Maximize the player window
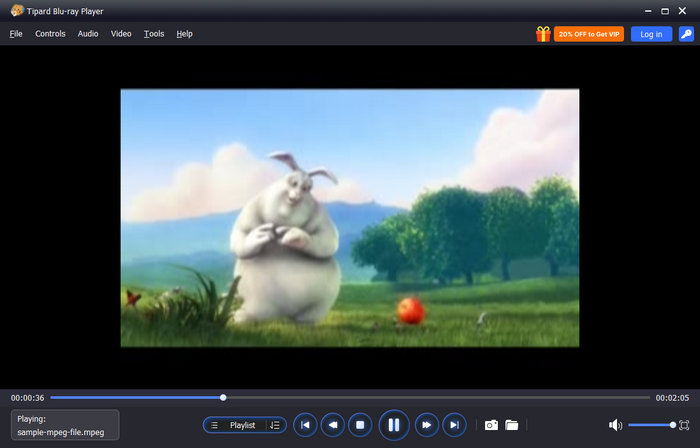The image size is (700, 448). click(665, 11)
